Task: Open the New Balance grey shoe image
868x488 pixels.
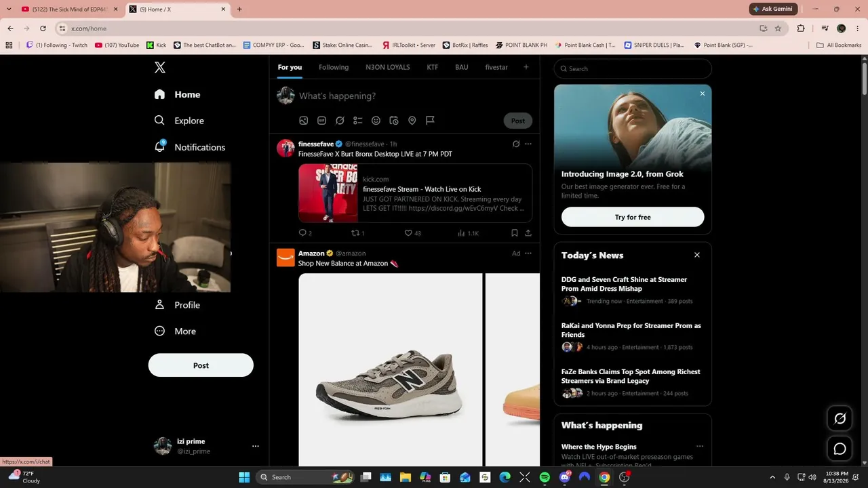Action: (391, 369)
